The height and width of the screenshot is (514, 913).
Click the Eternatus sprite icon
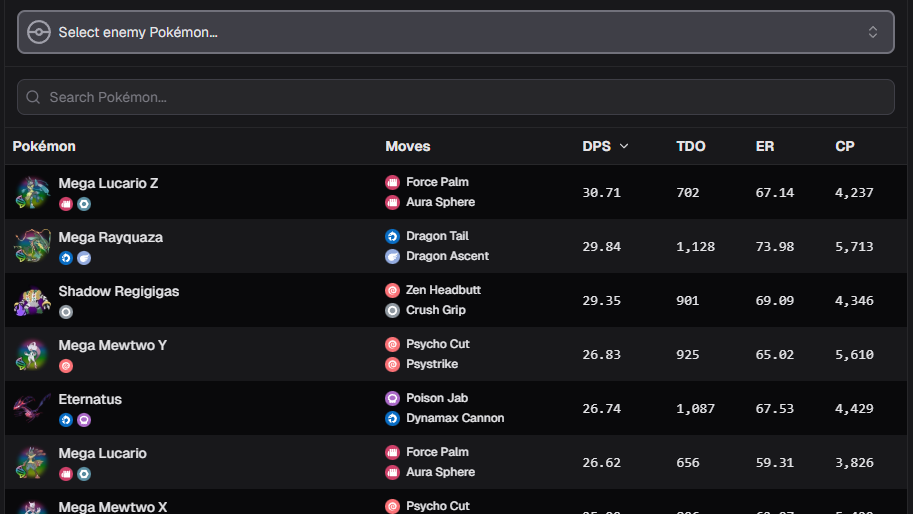pos(32,408)
